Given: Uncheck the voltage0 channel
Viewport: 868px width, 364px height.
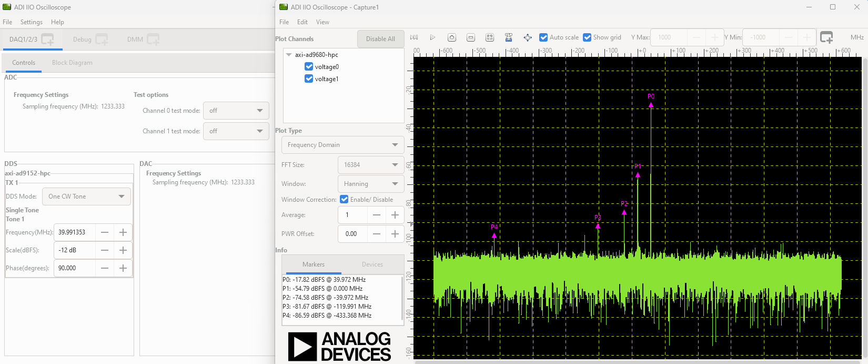Looking at the screenshot, I should coord(309,67).
